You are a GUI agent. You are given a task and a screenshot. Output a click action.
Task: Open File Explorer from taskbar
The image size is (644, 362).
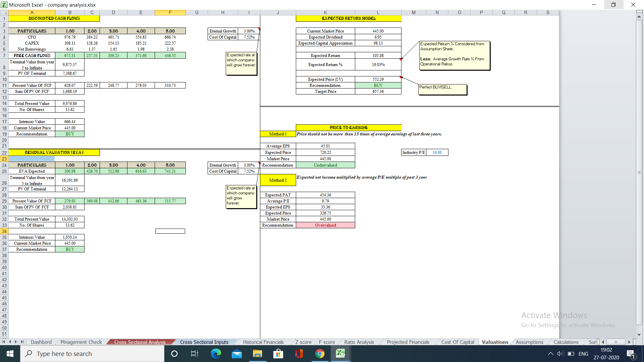tap(257, 354)
